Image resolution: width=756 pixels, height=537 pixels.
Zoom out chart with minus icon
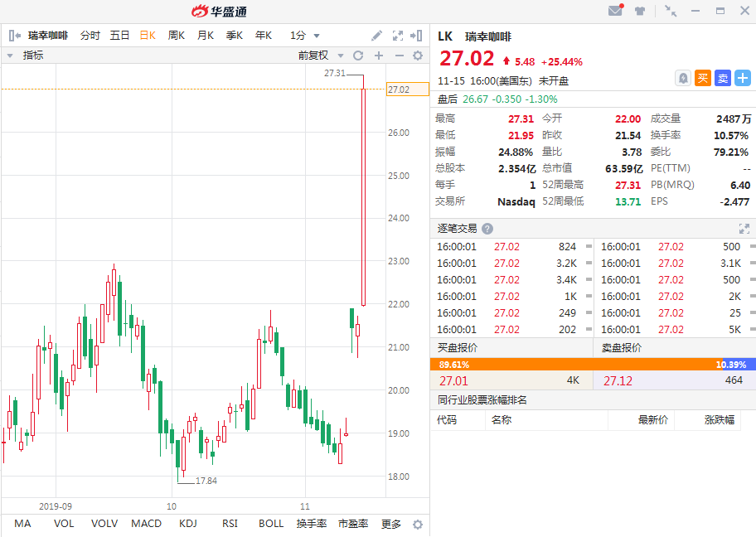400,56
